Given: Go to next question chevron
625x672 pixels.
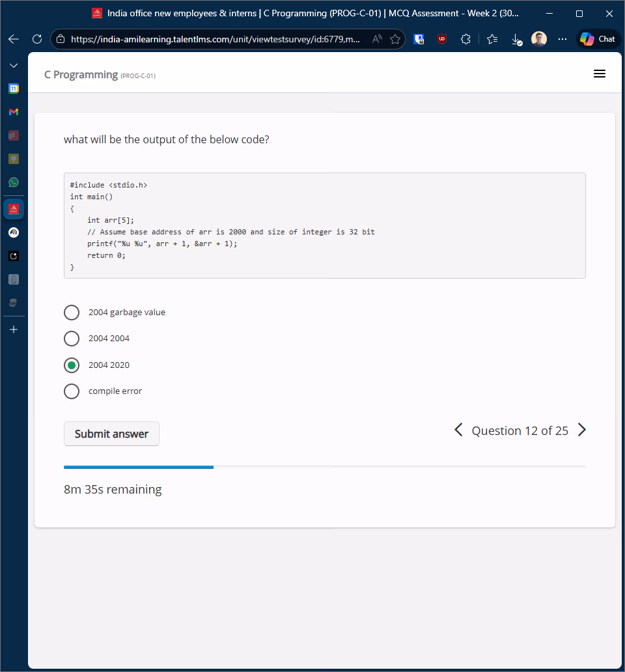Looking at the screenshot, I should click(582, 430).
